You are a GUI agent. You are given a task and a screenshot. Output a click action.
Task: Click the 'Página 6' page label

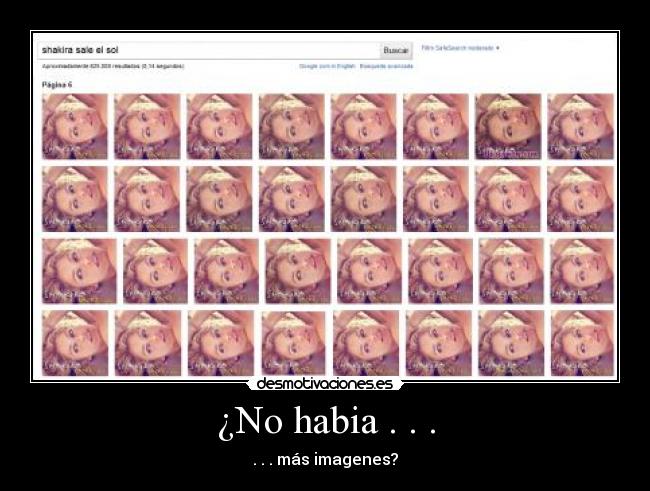57,85
